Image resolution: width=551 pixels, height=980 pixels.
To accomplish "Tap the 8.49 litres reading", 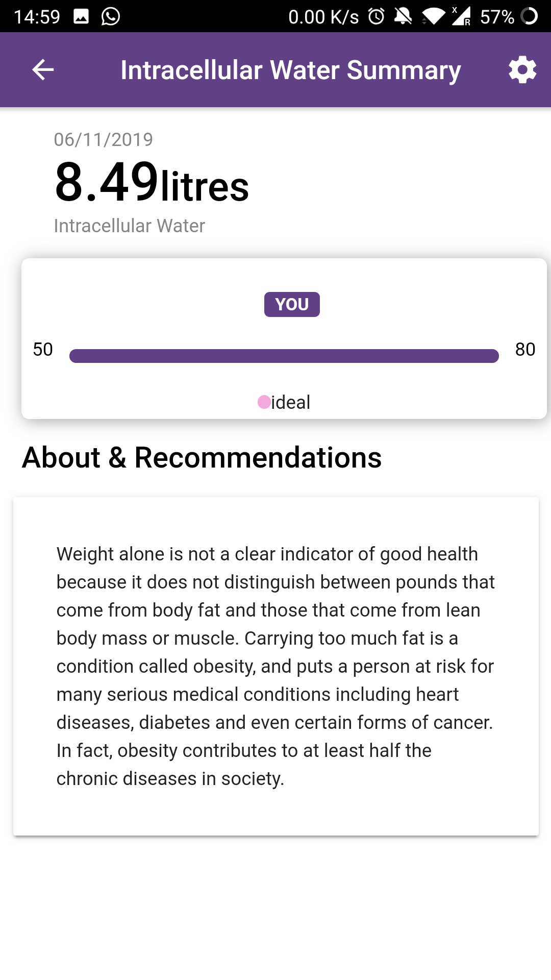I will [x=152, y=183].
